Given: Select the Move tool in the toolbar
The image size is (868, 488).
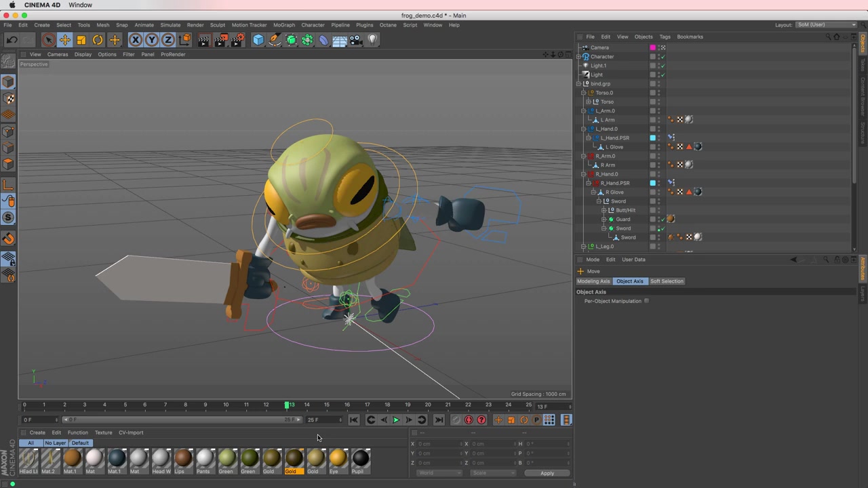Looking at the screenshot, I should [x=64, y=39].
